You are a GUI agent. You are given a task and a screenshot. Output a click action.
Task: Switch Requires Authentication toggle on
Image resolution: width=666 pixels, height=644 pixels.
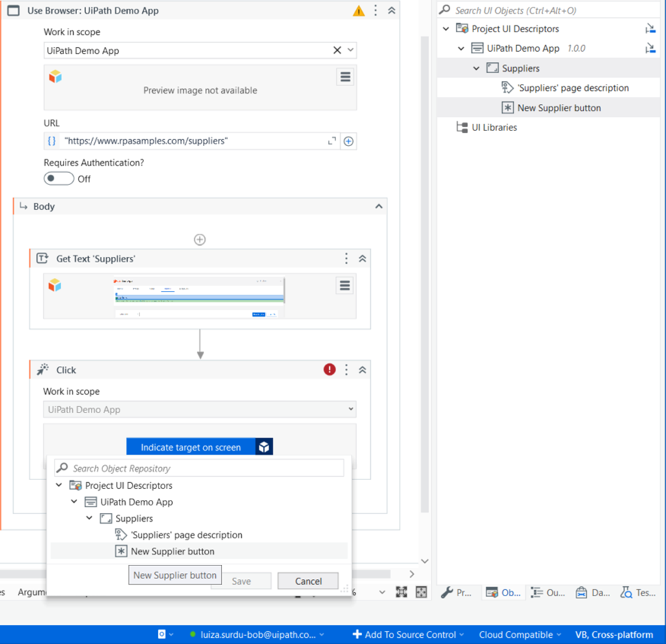click(x=58, y=178)
